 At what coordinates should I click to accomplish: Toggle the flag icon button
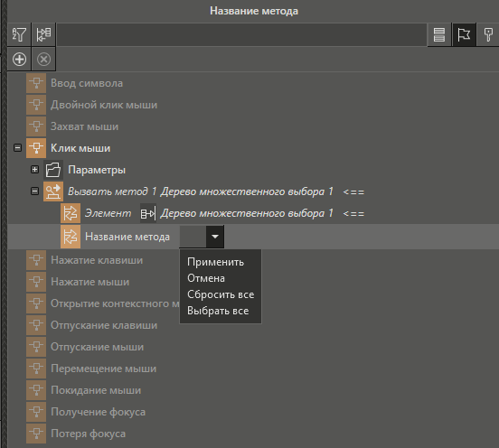464,34
